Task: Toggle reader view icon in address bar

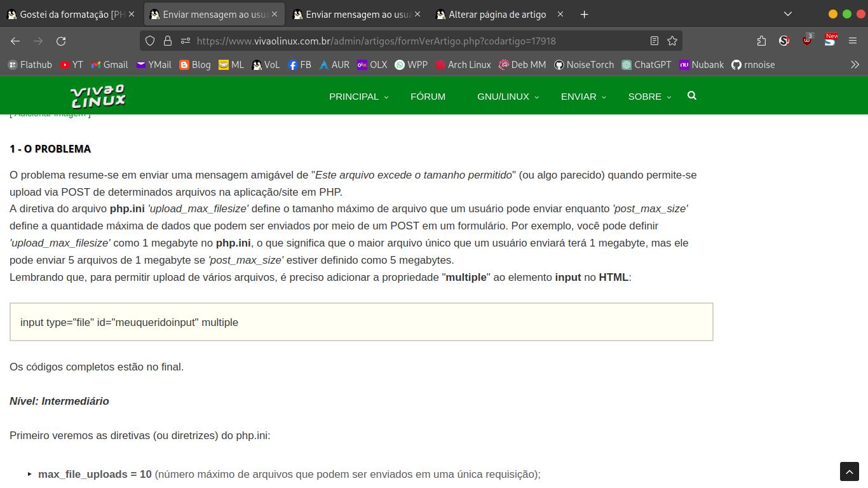Action: point(654,41)
